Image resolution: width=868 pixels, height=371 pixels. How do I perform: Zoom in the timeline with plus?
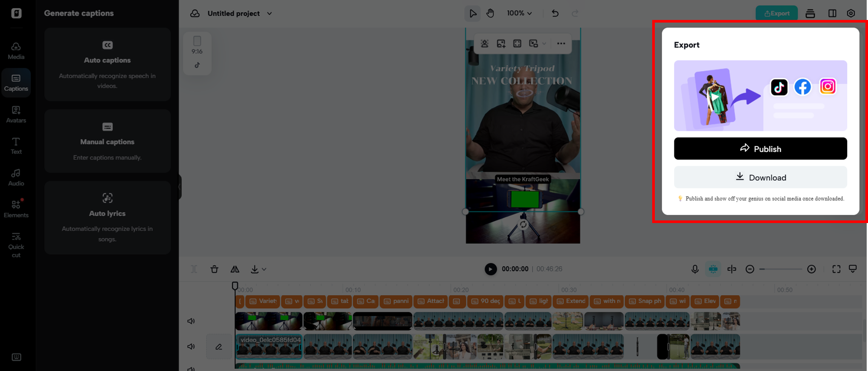click(811, 269)
